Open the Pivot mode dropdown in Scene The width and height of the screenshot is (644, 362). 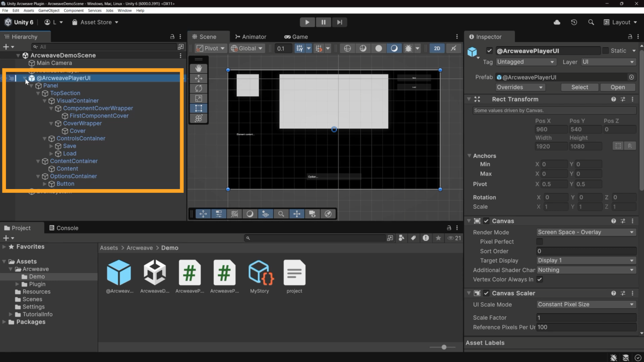[210, 48]
